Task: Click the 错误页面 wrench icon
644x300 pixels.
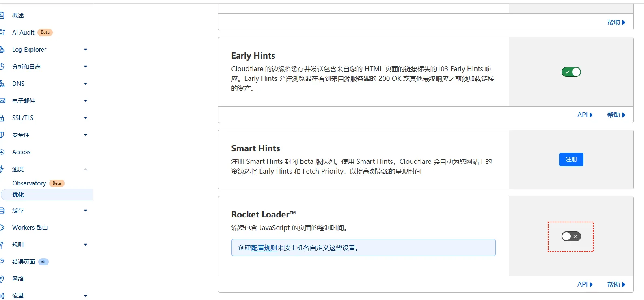Action: [2, 262]
